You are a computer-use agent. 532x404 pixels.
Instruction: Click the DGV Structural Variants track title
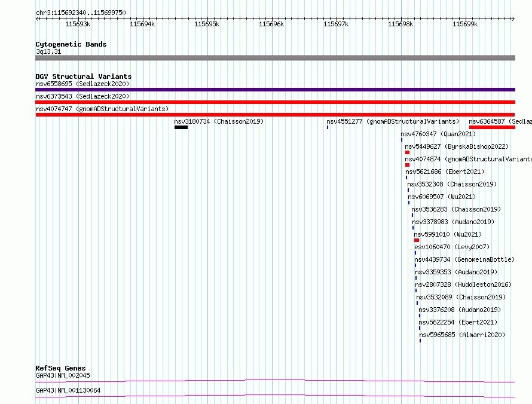coord(84,76)
